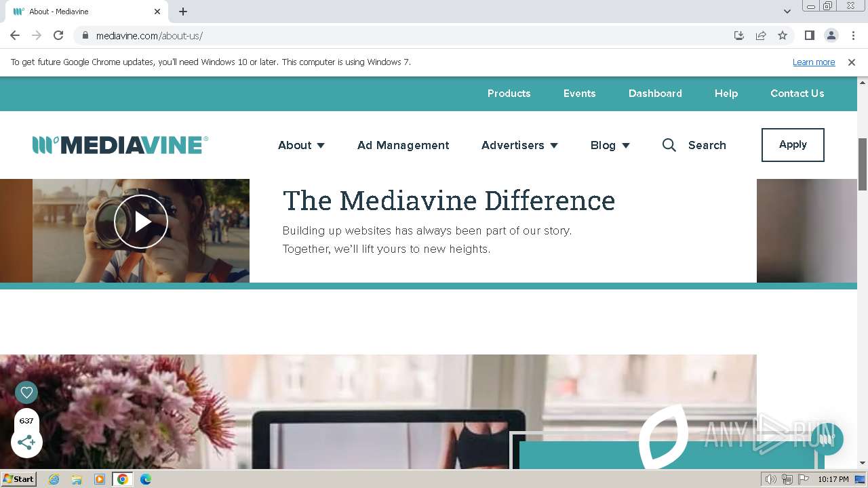Image resolution: width=868 pixels, height=488 pixels.
Task: Dismiss the Chrome update notification bar
Action: (x=852, y=62)
